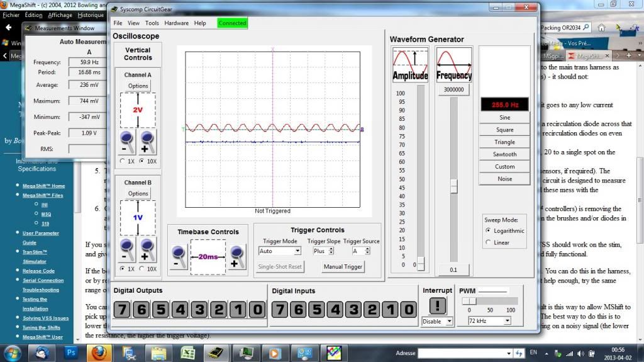Select Square waveform
This screenshot has width=644, height=362.
pos(505,130)
